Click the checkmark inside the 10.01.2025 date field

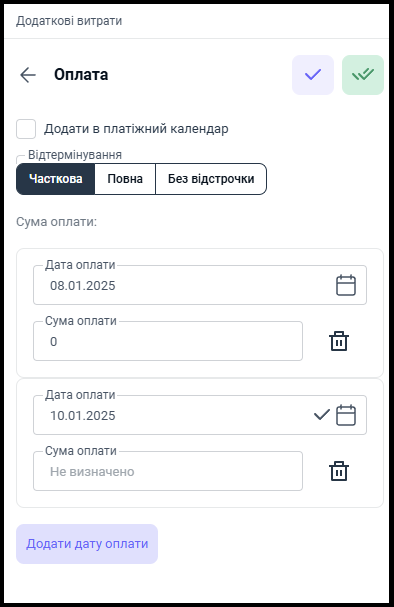[322, 415]
